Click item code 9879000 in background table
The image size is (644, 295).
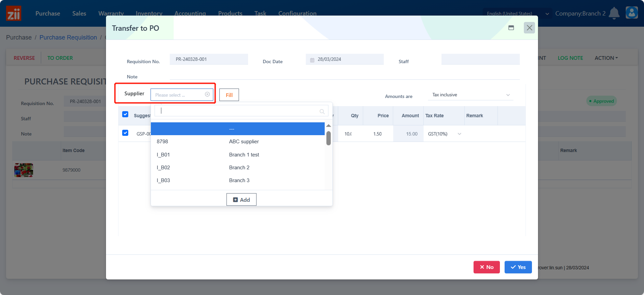tap(71, 170)
